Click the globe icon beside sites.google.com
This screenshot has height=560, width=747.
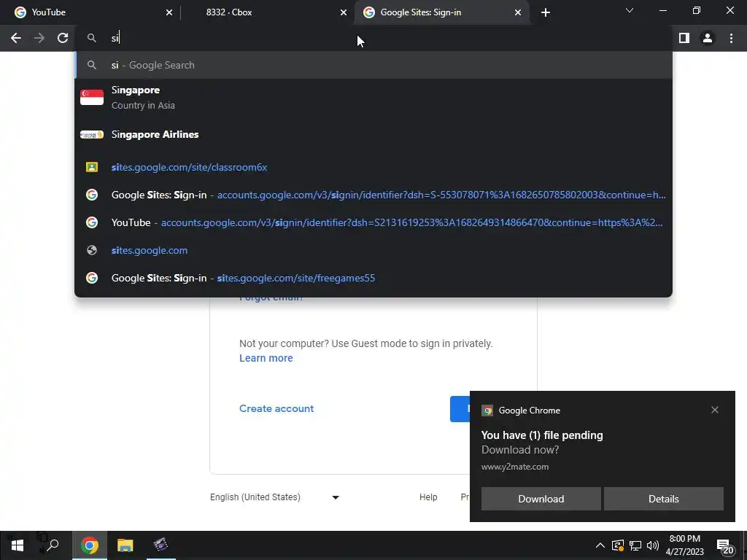(x=92, y=251)
